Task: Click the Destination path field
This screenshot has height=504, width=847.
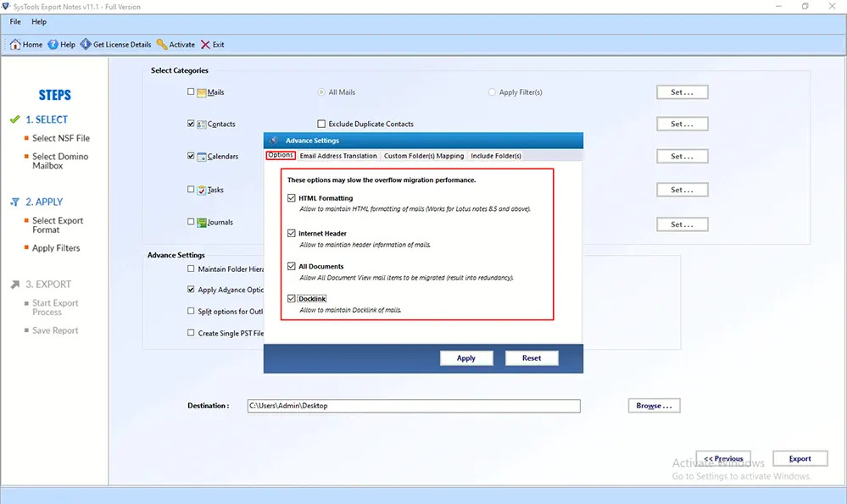Action: tap(414, 406)
